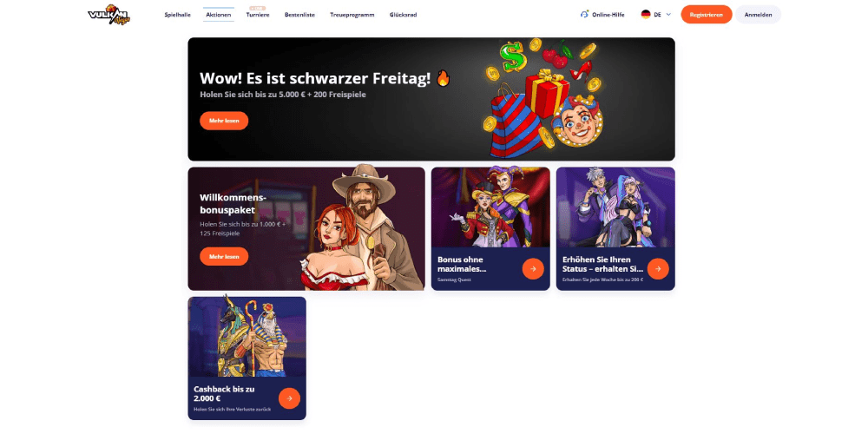Click Mehr lesen on Willkommensbonuspaket card
Viewport: 868px width, 434px height.
[224, 256]
